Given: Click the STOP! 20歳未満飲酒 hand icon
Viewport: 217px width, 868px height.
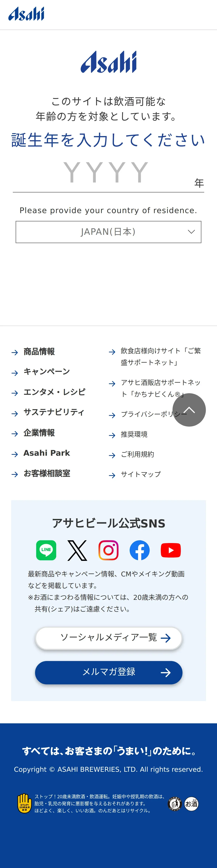Looking at the screenshot, I should [24, 803].
